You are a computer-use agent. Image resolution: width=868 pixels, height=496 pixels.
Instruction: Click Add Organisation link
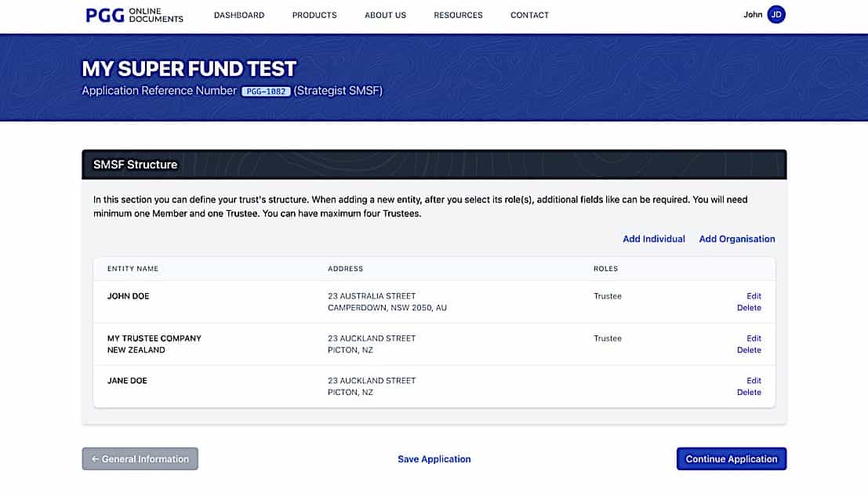tap(737, 239)
